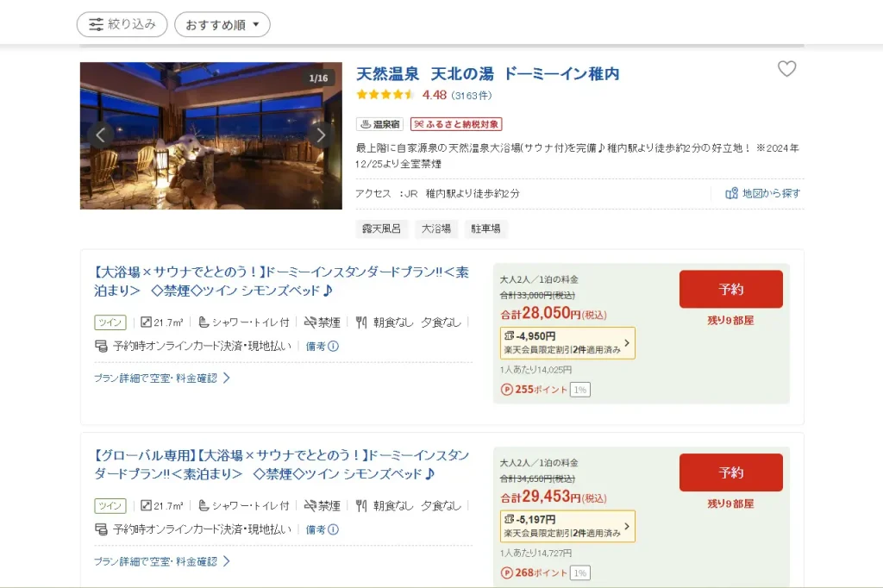Open hotel title 天然温泉 天北の湯 ドーミーイン稚内
This screenshot has width=883, height=588.
488,74
